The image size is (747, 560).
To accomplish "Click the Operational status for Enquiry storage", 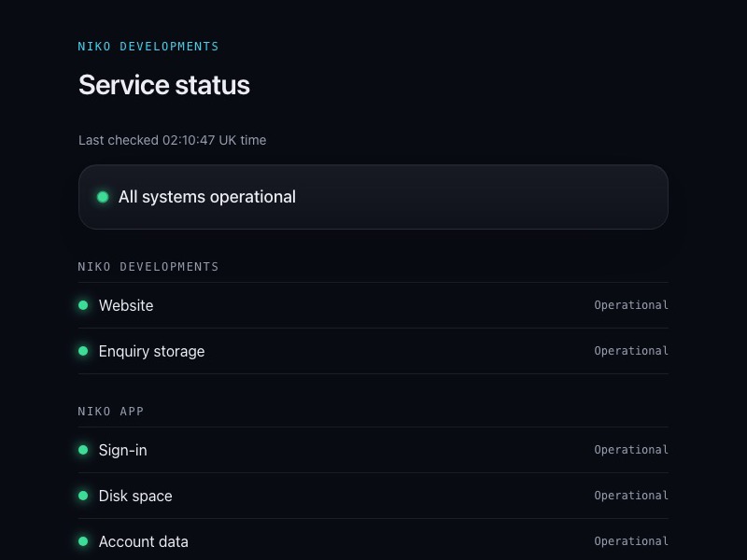I will 631,351.
